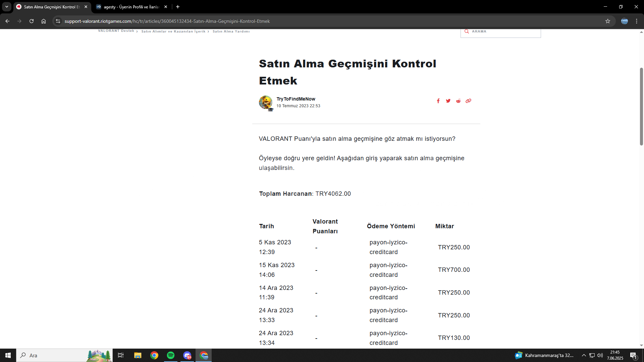Select the TRY700.00 amount cell
Screen dimensions: 644x362
(x=454, y=270)
